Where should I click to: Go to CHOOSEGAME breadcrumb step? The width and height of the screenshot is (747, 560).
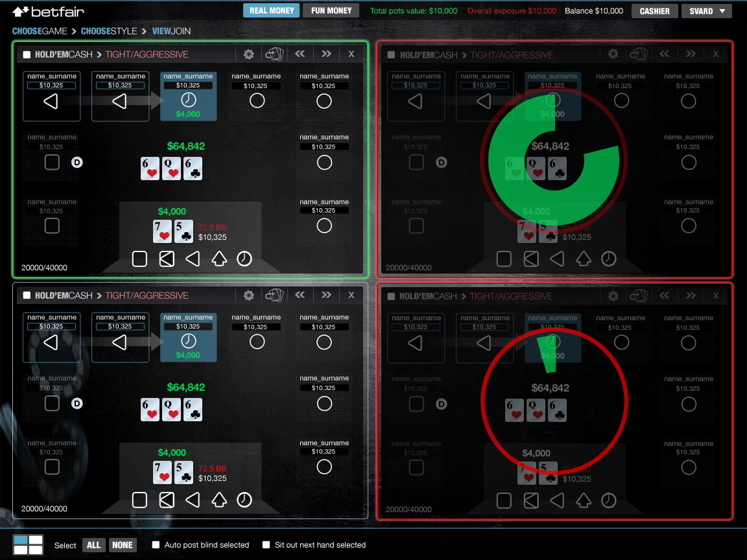(x=40, y=31)
